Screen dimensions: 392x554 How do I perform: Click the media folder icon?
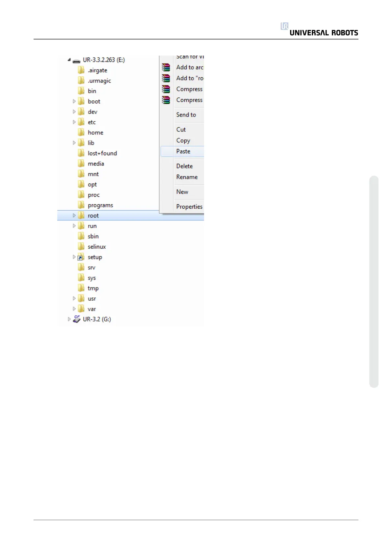tap(81, 164)
